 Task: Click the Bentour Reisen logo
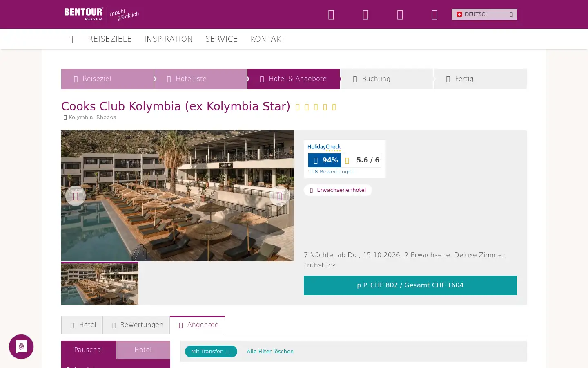tap(101, 14)
